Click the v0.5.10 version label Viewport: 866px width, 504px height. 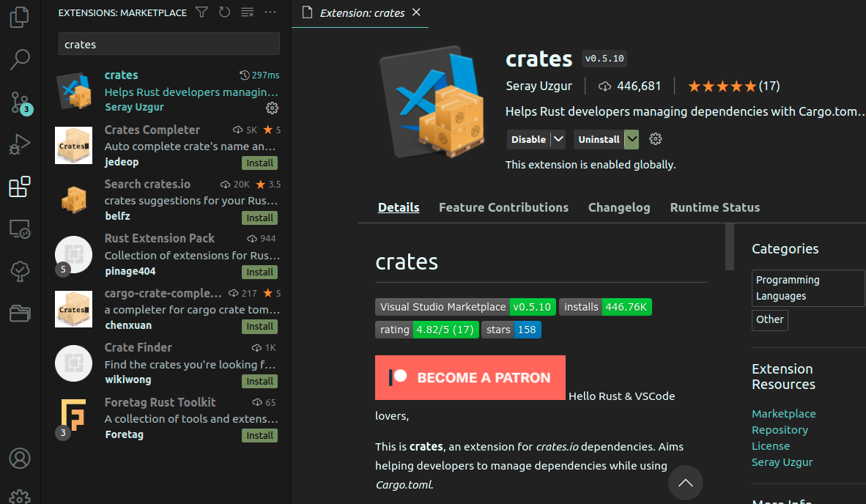coord(604,59)
